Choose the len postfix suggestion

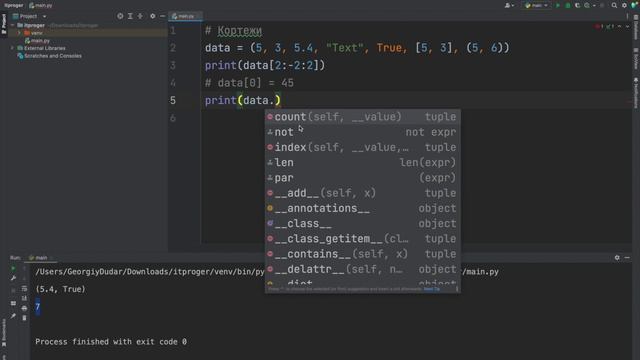click(362, 162)
